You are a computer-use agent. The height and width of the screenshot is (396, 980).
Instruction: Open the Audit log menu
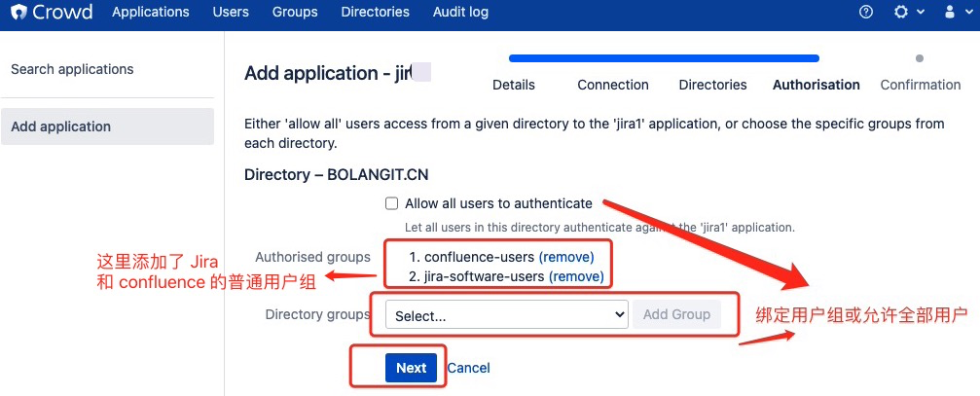pos(460,13)
